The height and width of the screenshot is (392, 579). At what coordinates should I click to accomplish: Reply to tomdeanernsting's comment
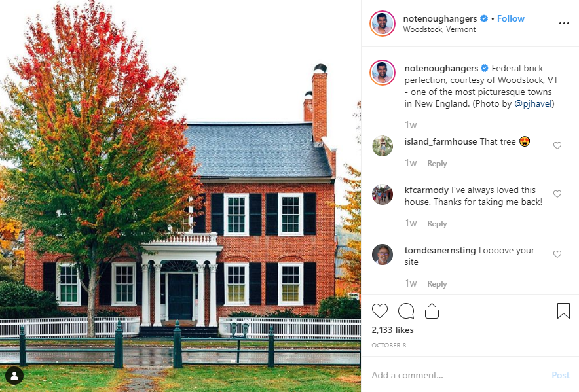[x=438, y=284]
